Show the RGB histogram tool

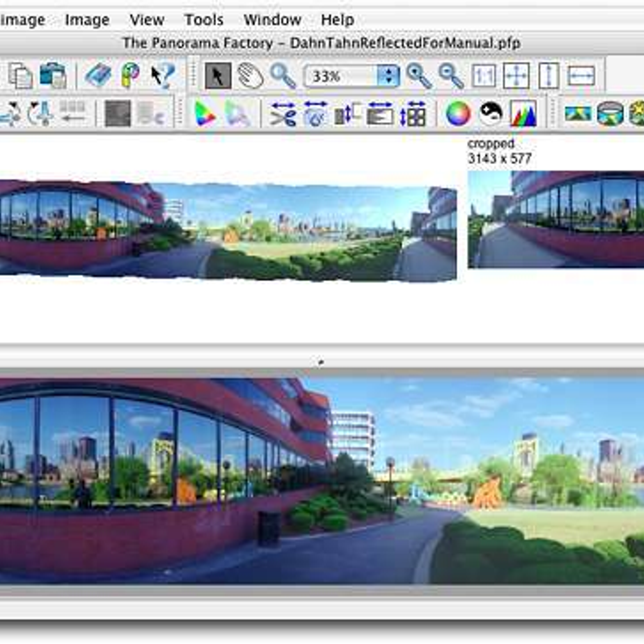[x=523, y=114]
